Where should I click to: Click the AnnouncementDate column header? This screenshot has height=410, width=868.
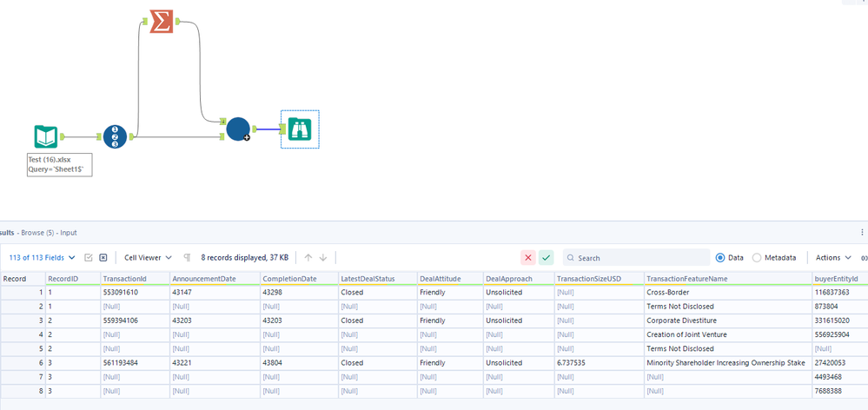pyautogui.click(x=215, y=278)
